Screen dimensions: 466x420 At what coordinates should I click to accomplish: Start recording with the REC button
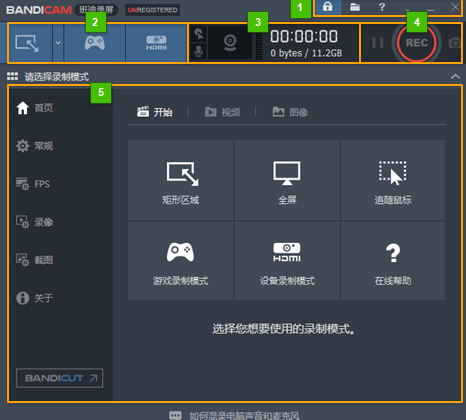point(417,43)
